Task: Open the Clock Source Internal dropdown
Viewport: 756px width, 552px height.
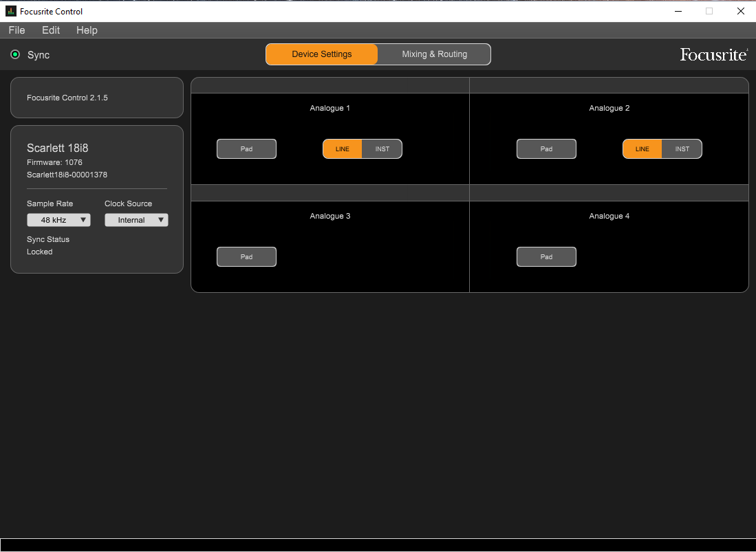Action: [x=136, y=220]
